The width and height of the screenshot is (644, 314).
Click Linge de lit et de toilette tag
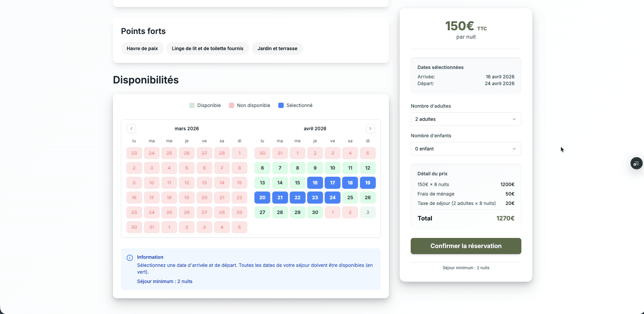click(x=207, y=48)
